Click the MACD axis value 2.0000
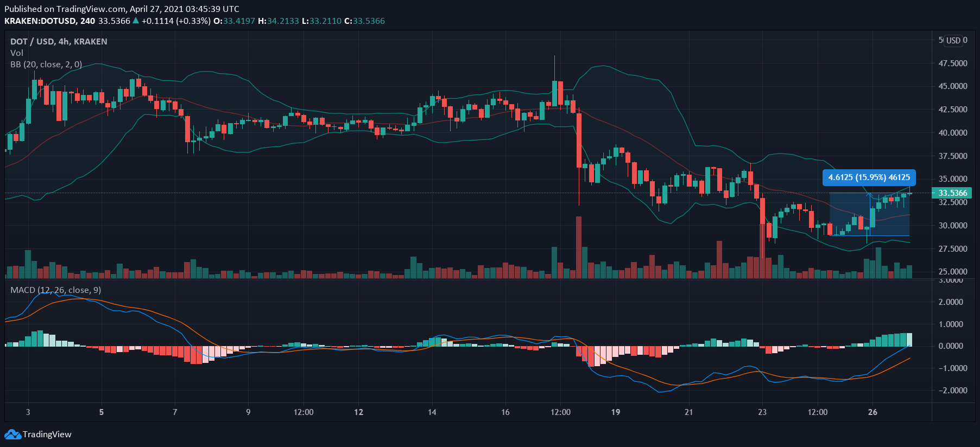Image resolution: width=980 pixels, height=447 pixels. coord(951,302)
